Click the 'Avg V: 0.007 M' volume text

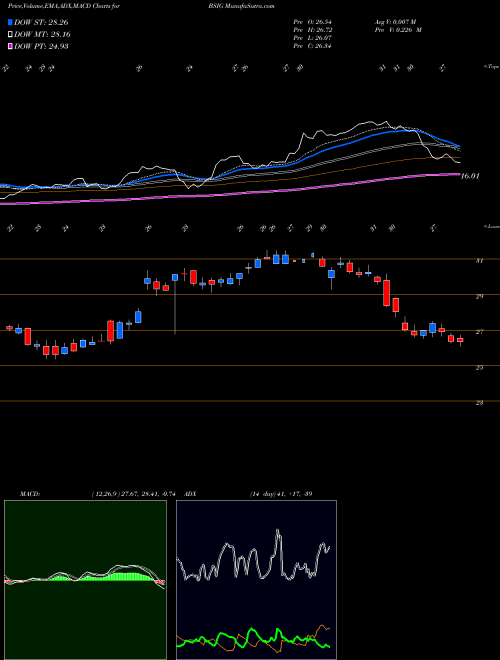pos(395,22)
